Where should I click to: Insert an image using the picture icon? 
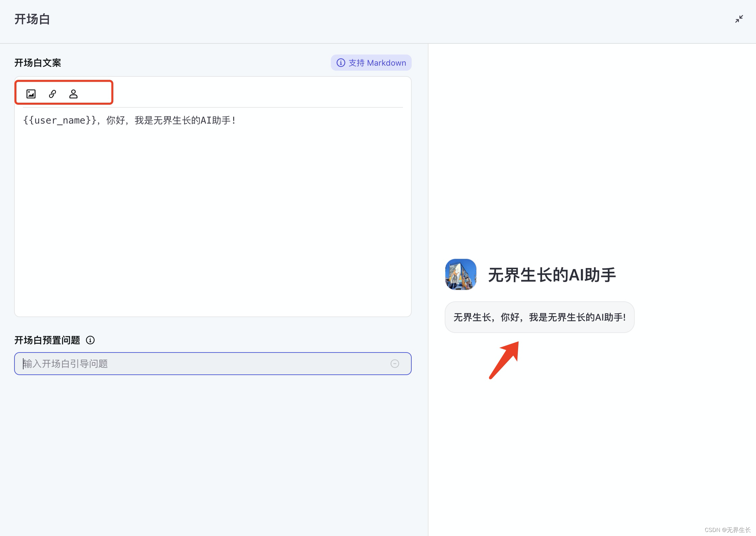31,94
